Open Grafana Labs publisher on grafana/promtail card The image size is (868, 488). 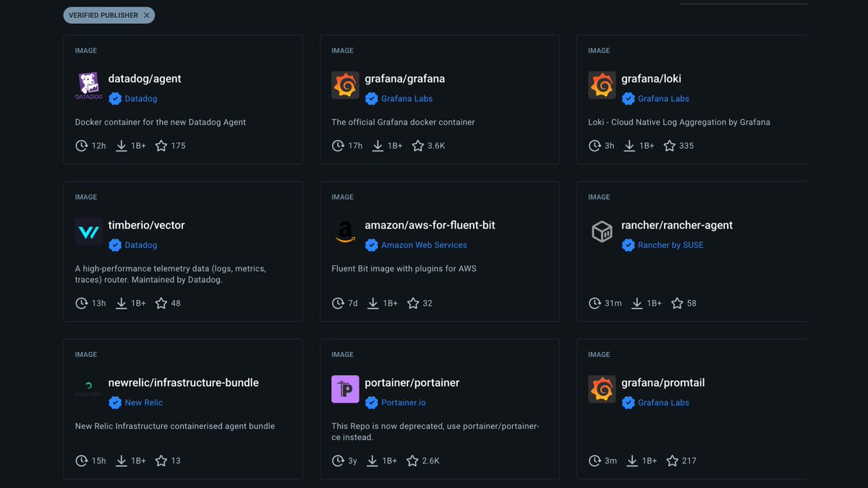664,403
